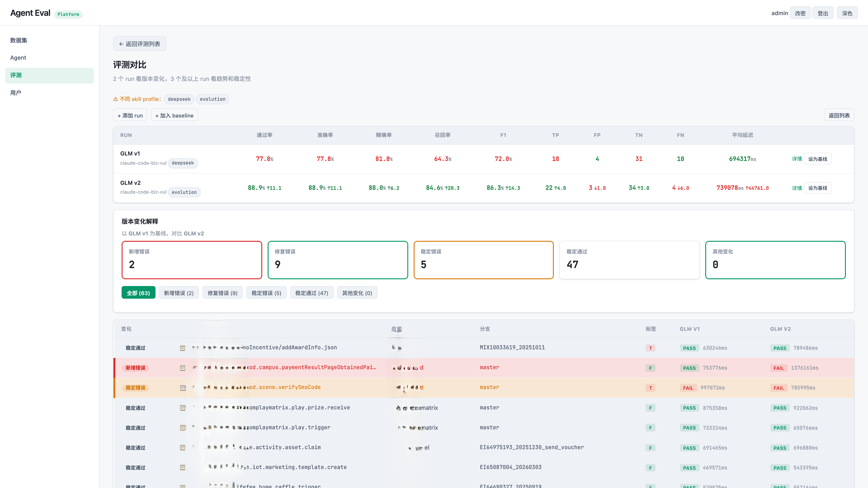This screenshot has width=868, height=488.
Task: Click the 加入 baseline button
Action: (x=174, y=115)
